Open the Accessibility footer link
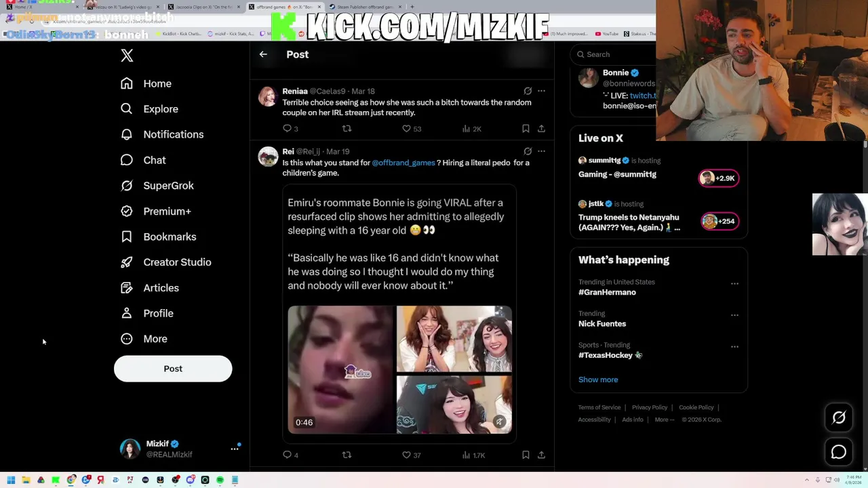Viewport: 868px width, 488px height. click(x=595, y=420)
